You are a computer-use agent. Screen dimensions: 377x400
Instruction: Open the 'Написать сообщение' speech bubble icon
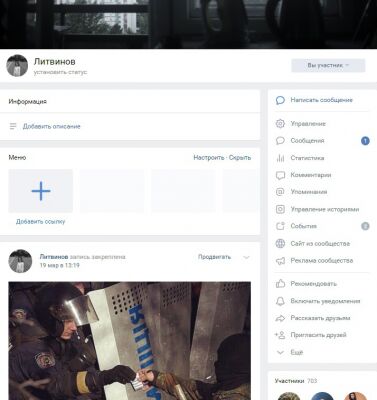[x=280, y=100]
